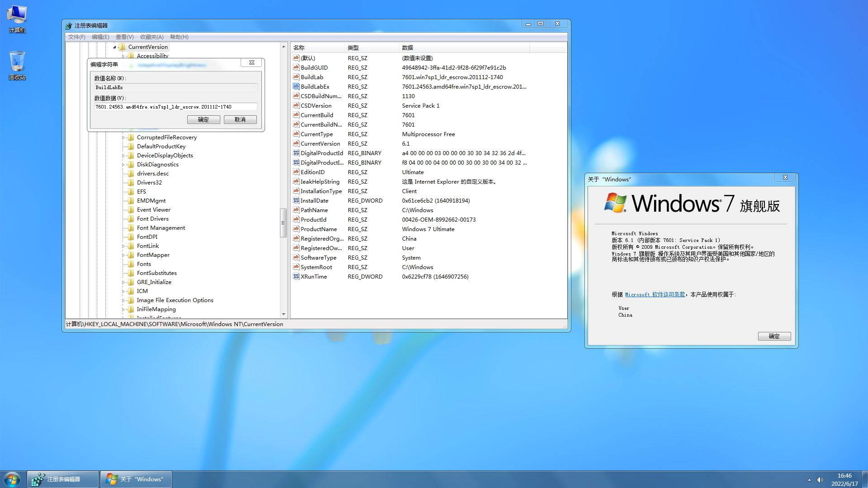Click the 'Windows 7 Ultimate' data value
This screenshot has height=488, width=868.
point(428,229)
